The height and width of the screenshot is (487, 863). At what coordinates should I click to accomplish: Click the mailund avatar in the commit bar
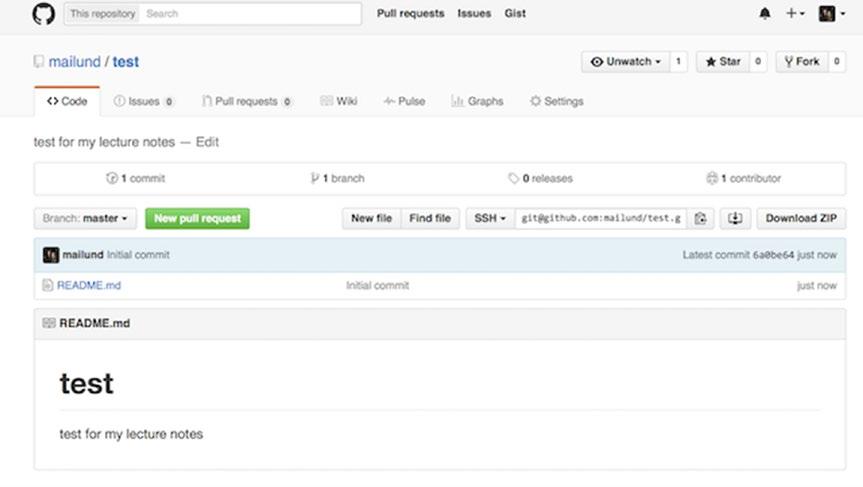pyautogui.click(x=51, y=255)
